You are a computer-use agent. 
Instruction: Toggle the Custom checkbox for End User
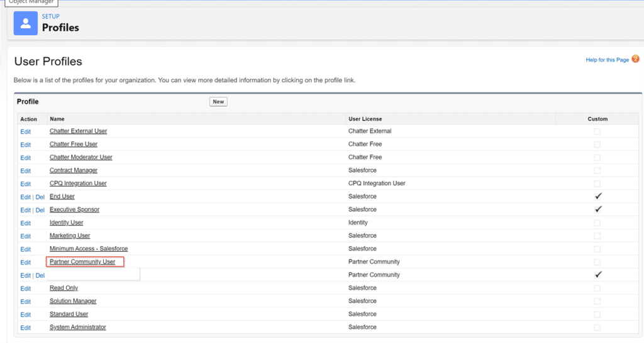click(x=598, y=196)
